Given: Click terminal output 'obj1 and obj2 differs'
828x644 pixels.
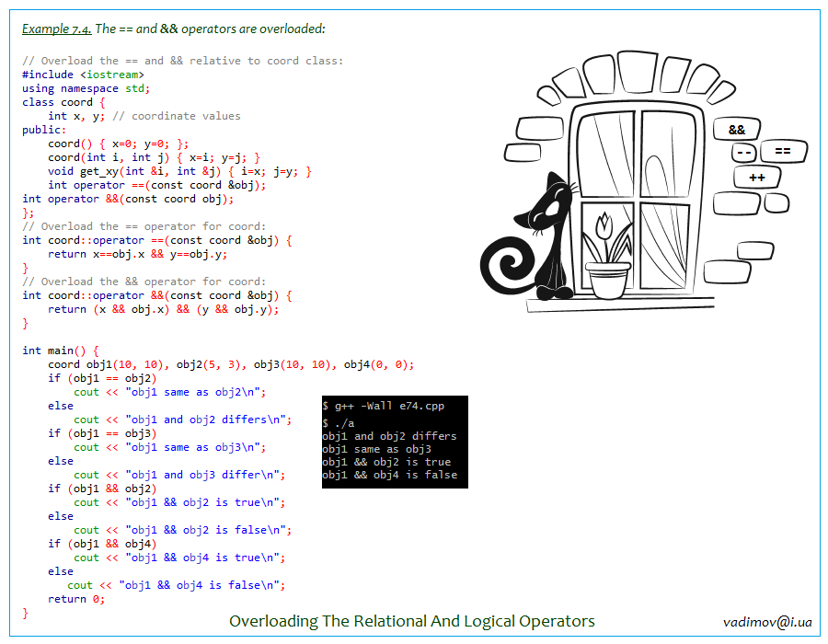Looking at the screenshot, I should pos(390,436).
